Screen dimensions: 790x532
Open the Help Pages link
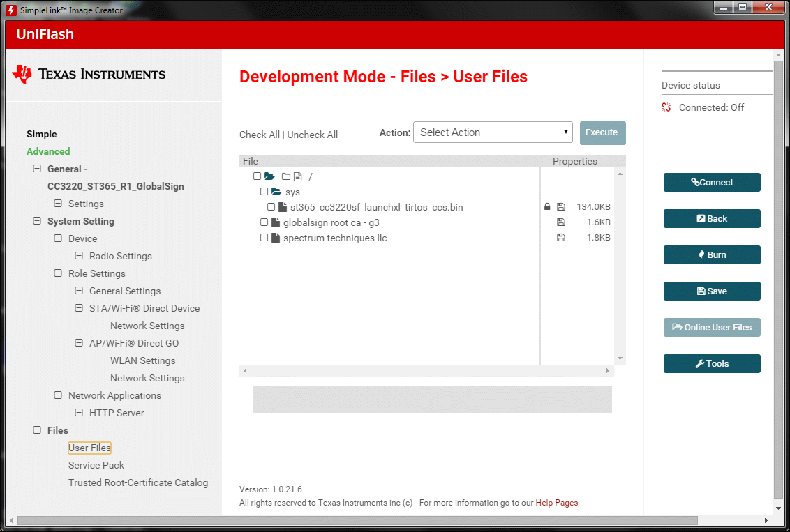pyautogui.click(x=557, y=503)
